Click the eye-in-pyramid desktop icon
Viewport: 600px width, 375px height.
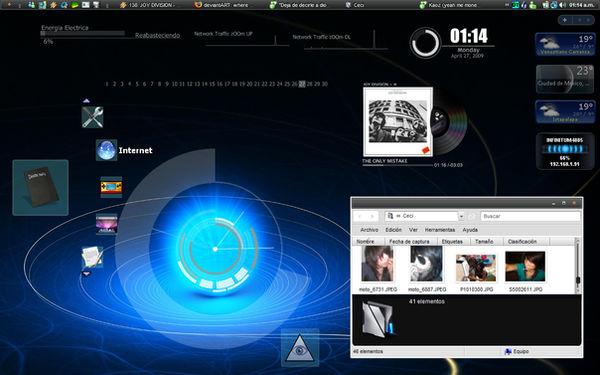300,347
